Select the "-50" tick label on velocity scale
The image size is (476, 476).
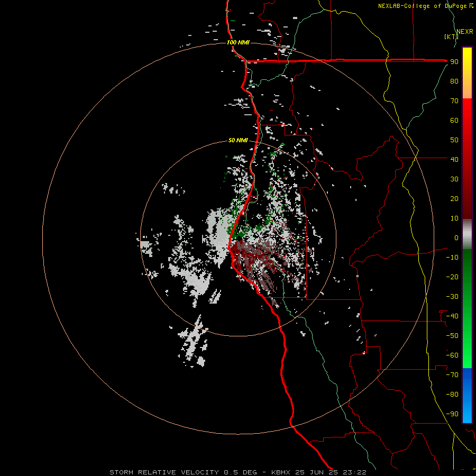click(x=452, y=336)
